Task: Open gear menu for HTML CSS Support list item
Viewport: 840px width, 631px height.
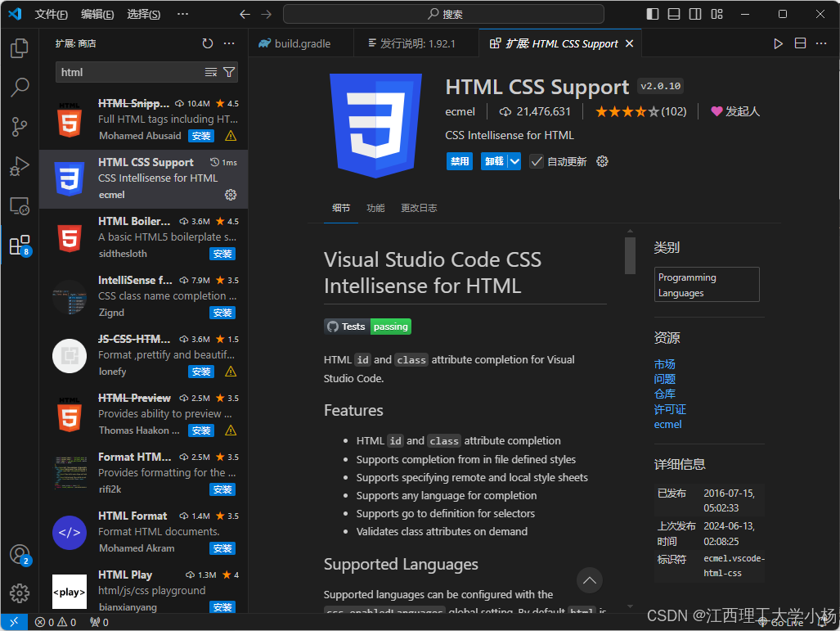Action: tap(231, 195)
